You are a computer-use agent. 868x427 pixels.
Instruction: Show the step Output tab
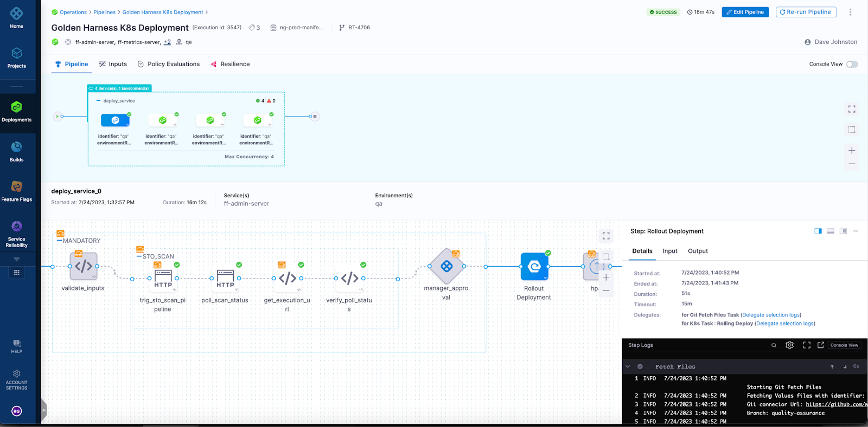point(698,251)
